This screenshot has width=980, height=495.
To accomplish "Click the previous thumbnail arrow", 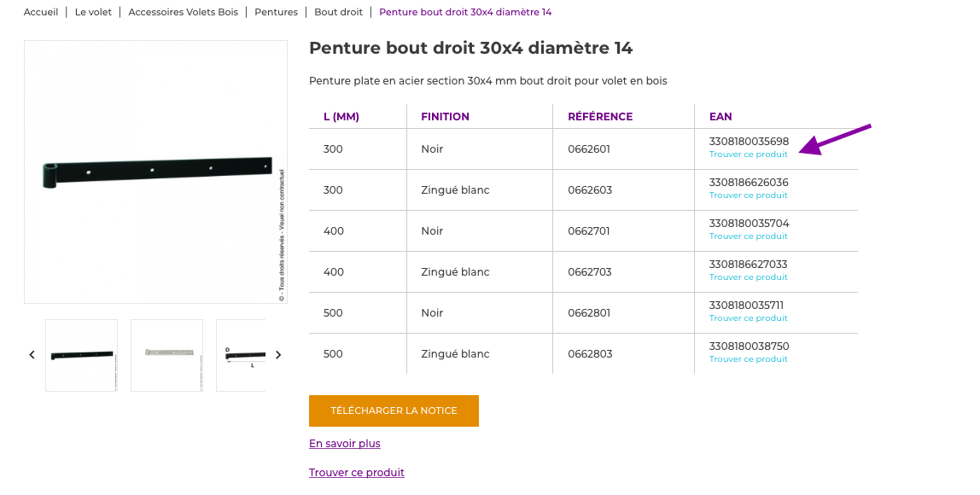I will pyautogui.click(x=32, y=355).
